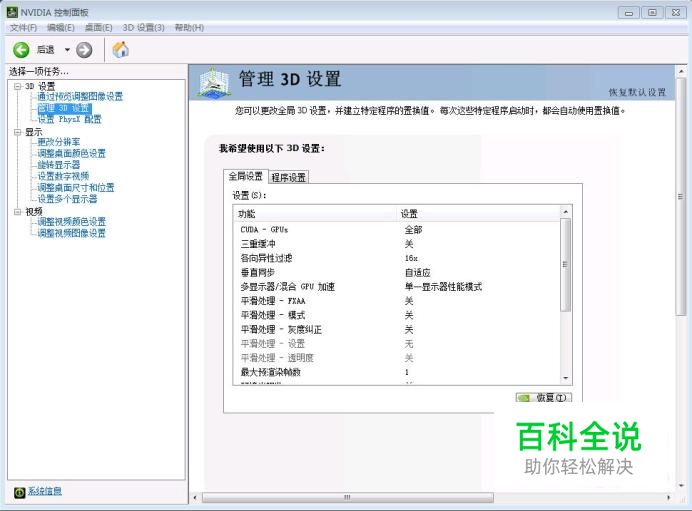Select 多显示器/混合 GPU 加速 row

397,287
